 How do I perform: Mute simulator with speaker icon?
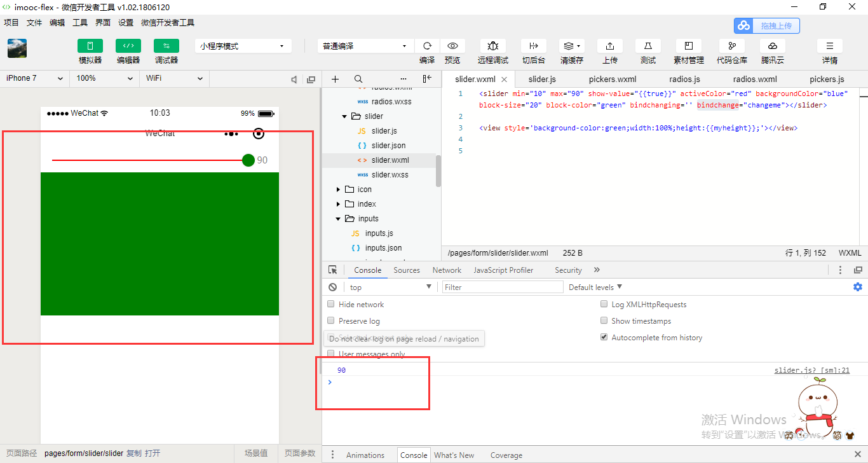[294, 79]
